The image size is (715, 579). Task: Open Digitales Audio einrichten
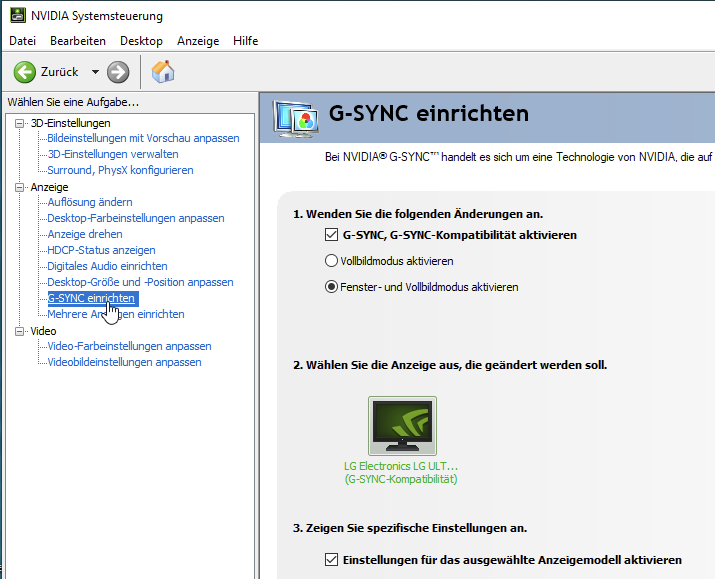pos(108,266)
